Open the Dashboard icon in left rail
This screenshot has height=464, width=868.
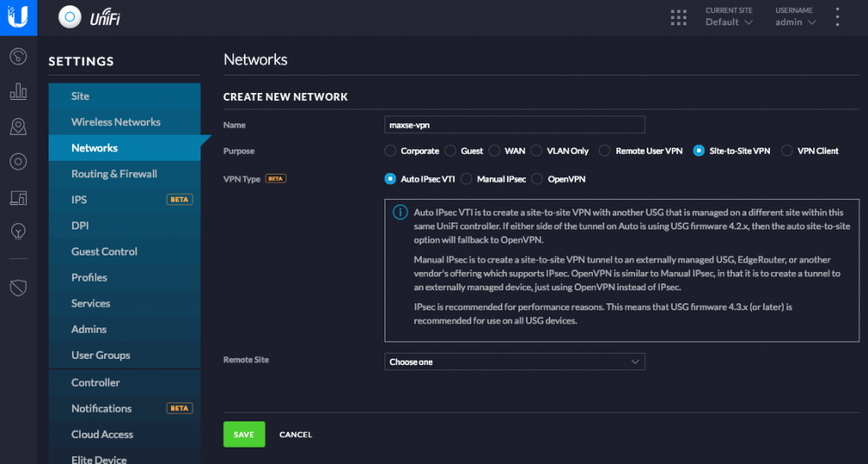point(18,56)
